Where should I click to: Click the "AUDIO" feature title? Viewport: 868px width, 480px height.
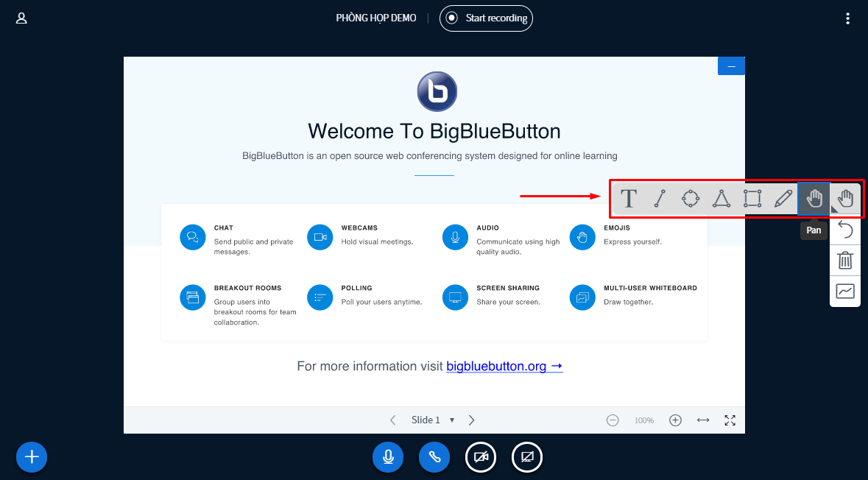click(487, 227)
